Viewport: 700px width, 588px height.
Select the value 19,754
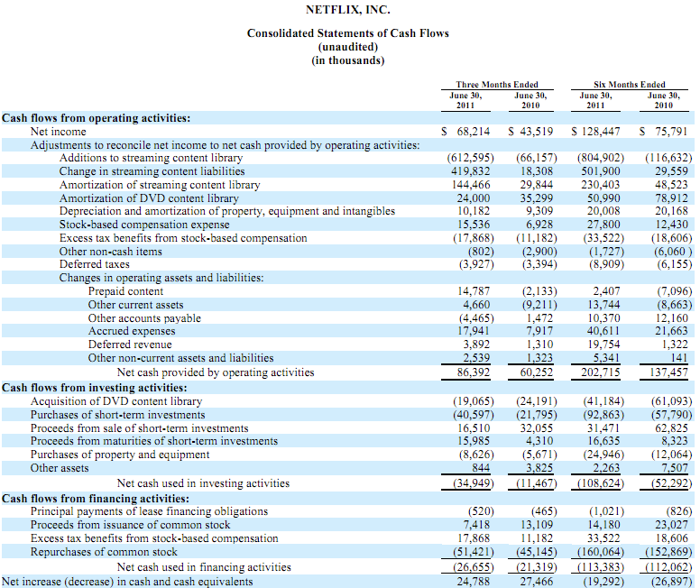tap(603, 345)
